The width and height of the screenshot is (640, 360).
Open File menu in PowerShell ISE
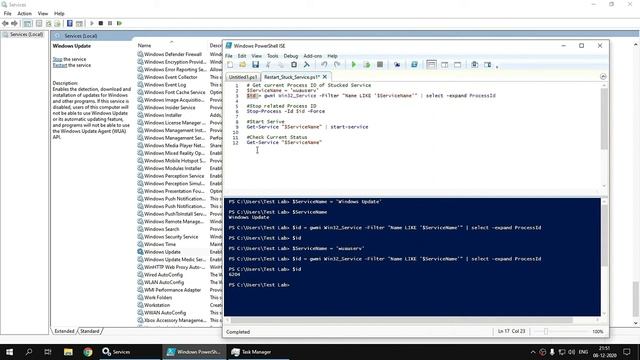[229, 56]
